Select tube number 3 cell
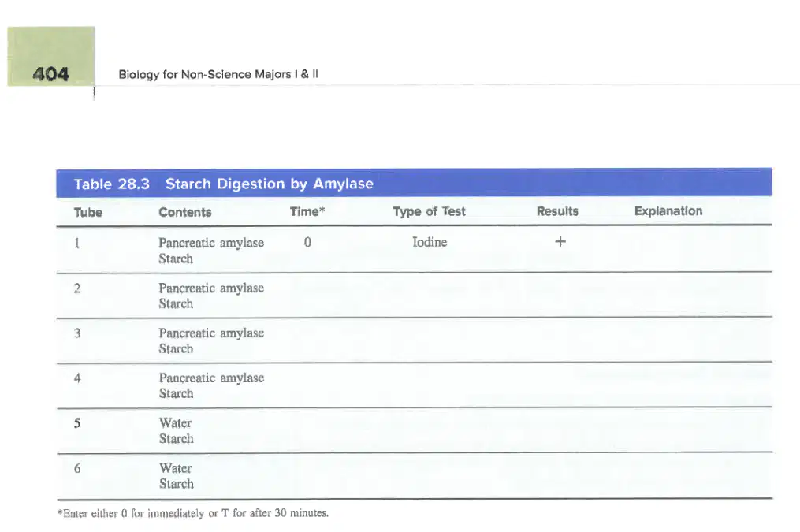 (77, 333)
